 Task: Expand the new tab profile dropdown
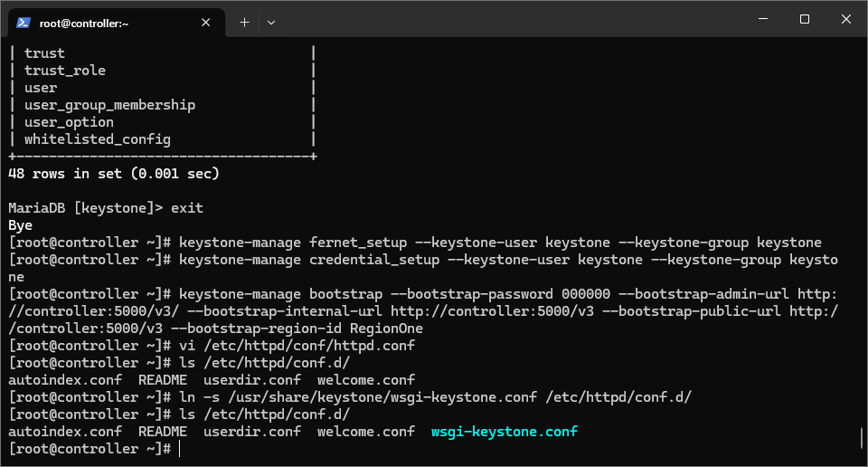pos(271,23)
